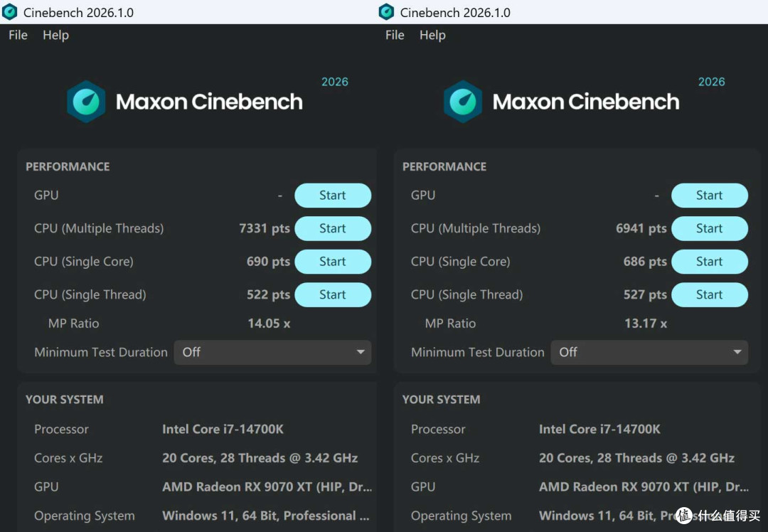Select the 686 pts score
The width and height of the screenshot is (768, 532).
coord(645,262)
